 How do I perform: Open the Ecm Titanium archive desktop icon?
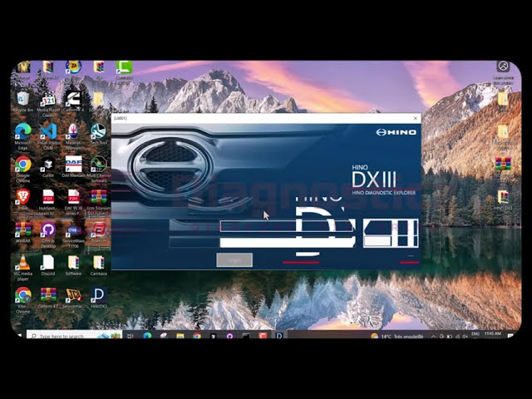click(x=99, y=201)
